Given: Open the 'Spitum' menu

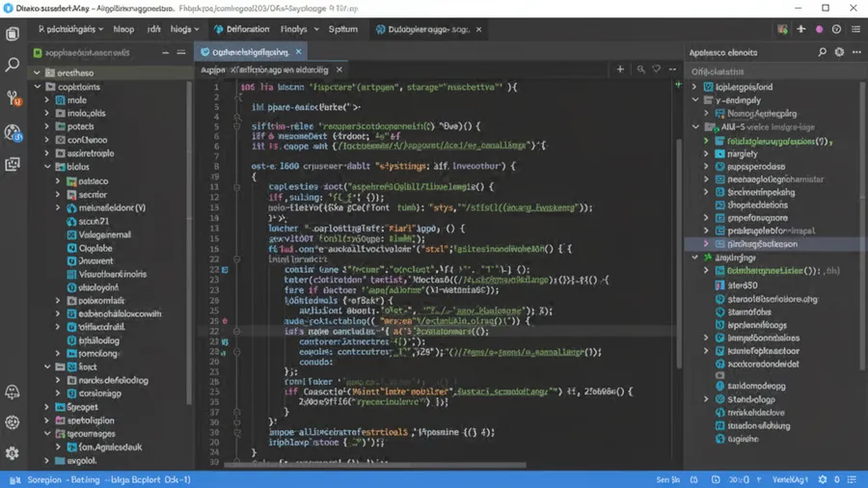Looking at the screenshot, I should coord(343,29).
